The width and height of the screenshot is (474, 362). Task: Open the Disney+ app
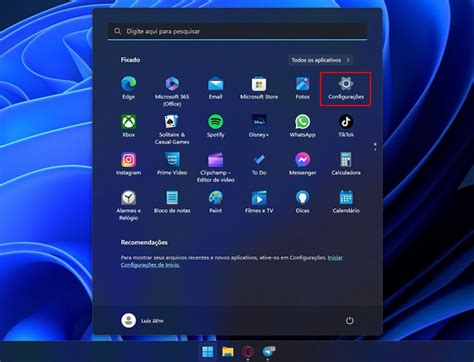(259, 126)
